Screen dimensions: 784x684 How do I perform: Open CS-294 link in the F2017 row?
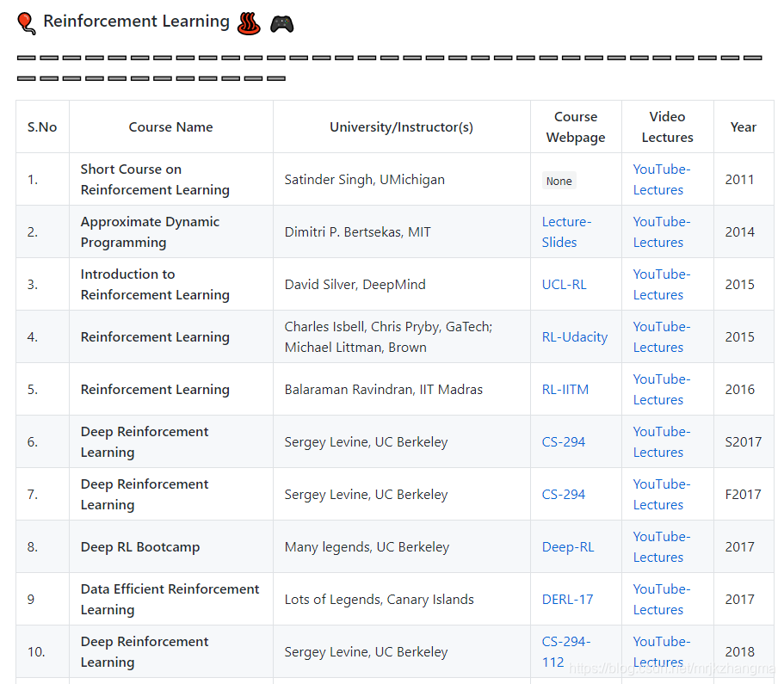click(564, 495)
